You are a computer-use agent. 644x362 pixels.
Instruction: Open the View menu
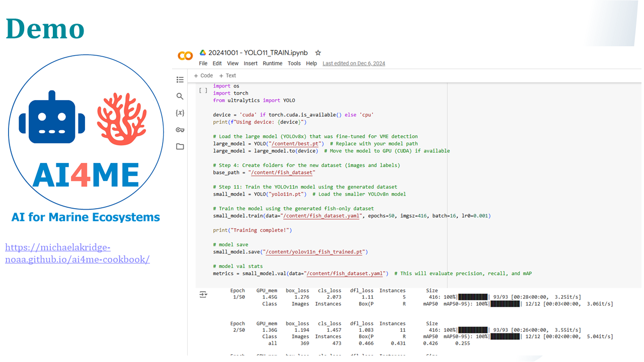232,63
